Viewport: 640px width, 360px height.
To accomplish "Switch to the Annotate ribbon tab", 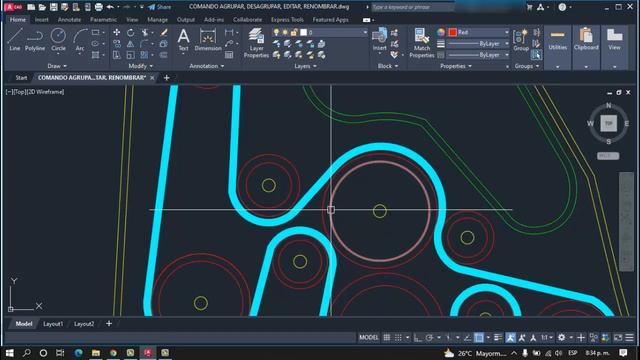I will pyautogui.click(x=69, y=20).
